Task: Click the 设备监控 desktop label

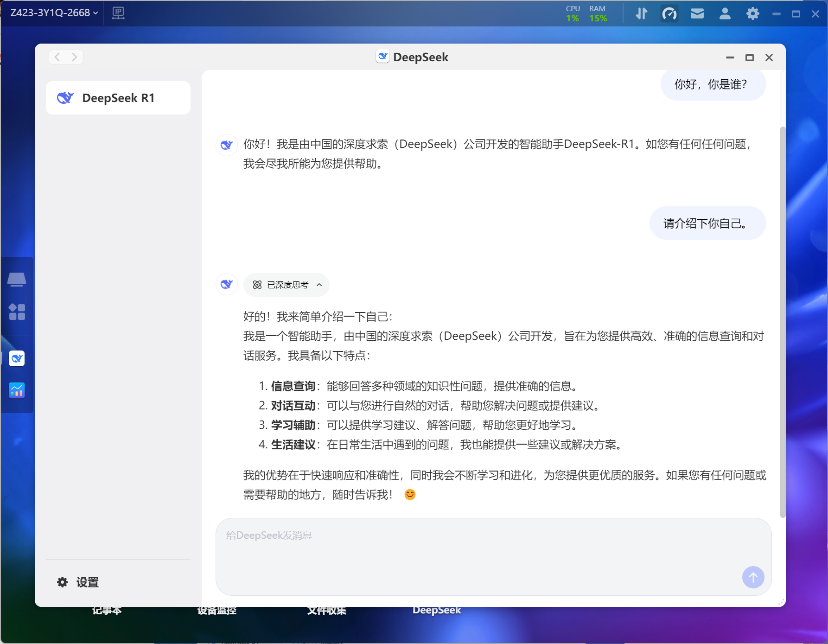Action: tap(217, 611)
